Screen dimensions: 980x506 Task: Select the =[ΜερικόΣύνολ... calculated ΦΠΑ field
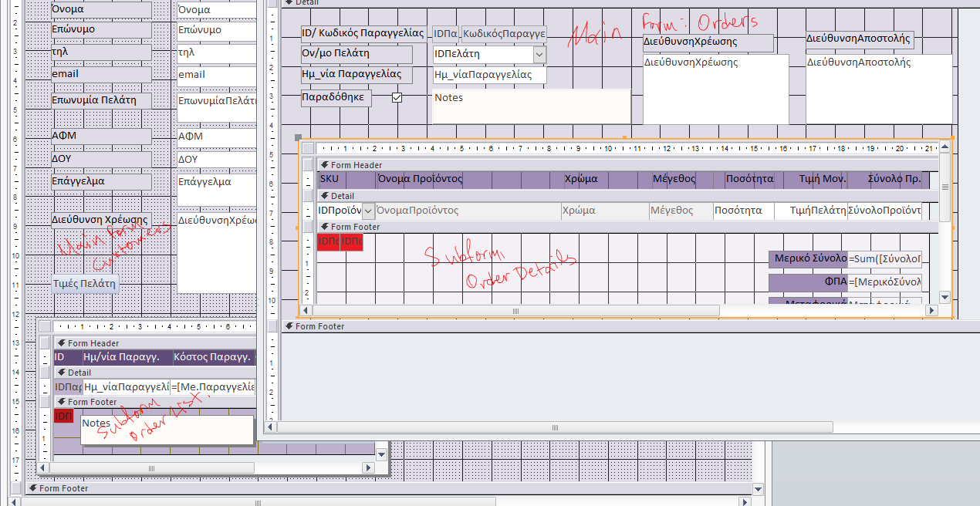point(884,282)
